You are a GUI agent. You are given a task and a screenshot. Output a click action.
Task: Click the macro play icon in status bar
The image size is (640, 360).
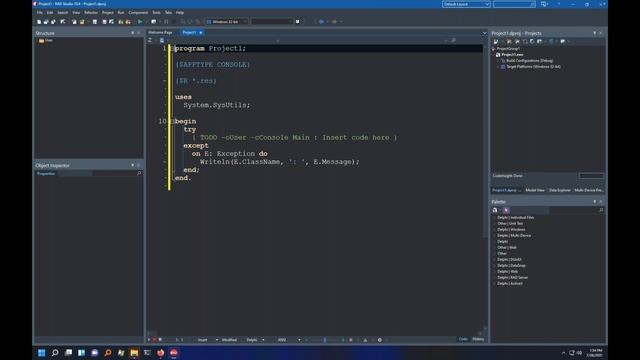pos(149,340)
